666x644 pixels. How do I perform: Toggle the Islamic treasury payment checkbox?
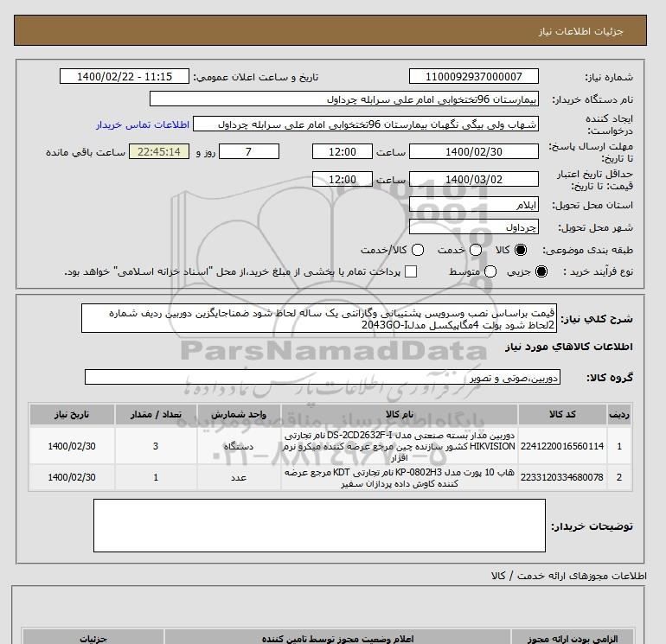(x=411, y=271)
